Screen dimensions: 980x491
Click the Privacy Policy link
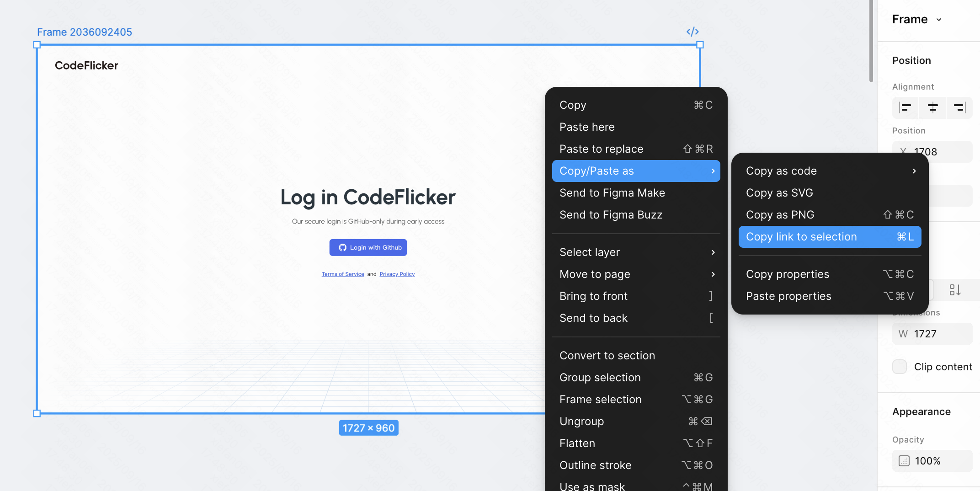coord(397,274)
